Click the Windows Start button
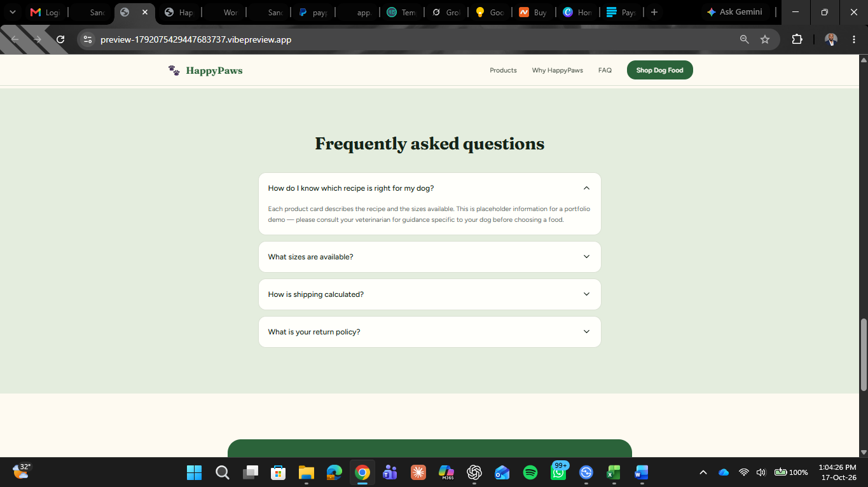Image resolution: width=868 pixels, height=487 pixels. 194,472
